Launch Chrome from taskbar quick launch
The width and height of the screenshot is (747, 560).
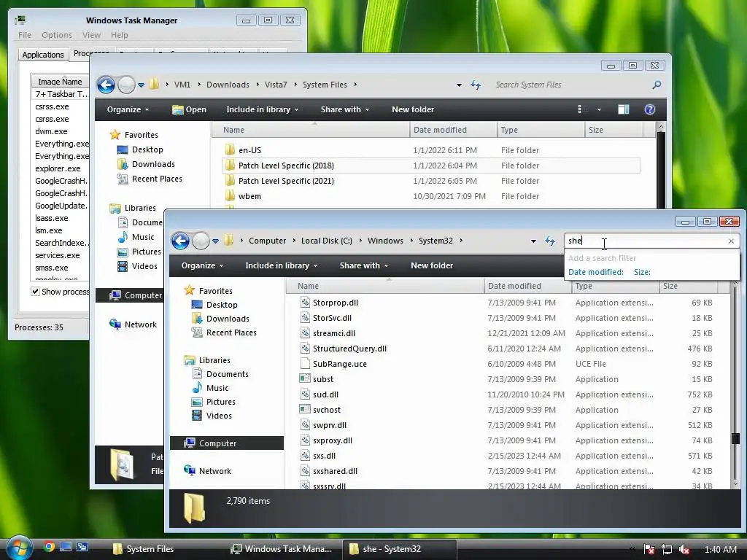tap(49, 547)
